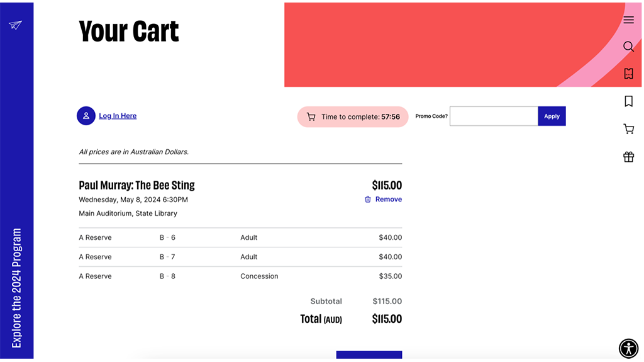
Task: Click the cart icon in the timer pill
Action: click(311, 117)
